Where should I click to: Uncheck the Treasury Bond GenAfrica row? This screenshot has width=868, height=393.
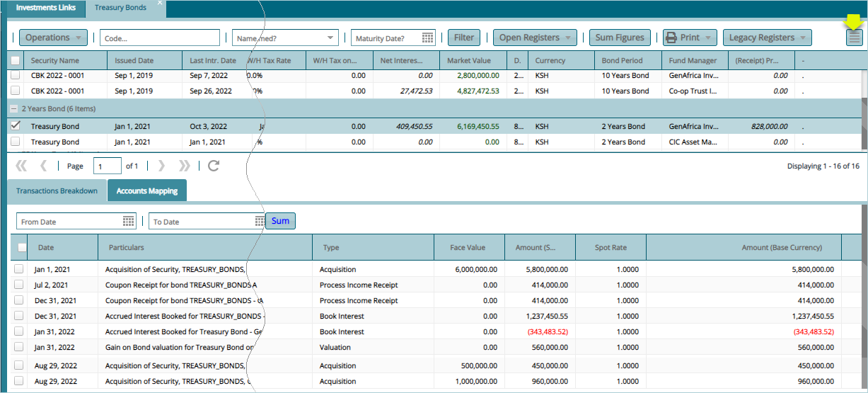[15, 125]
